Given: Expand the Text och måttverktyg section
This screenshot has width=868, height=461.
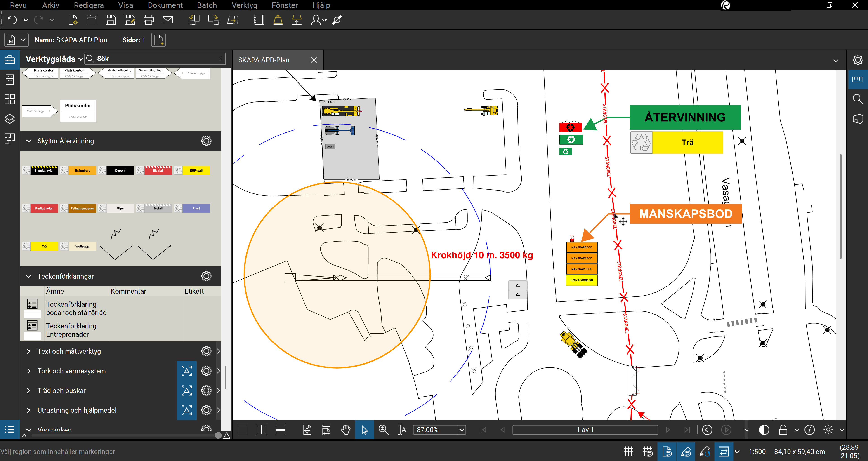Looking at the screenshot, I should (29, 351).
